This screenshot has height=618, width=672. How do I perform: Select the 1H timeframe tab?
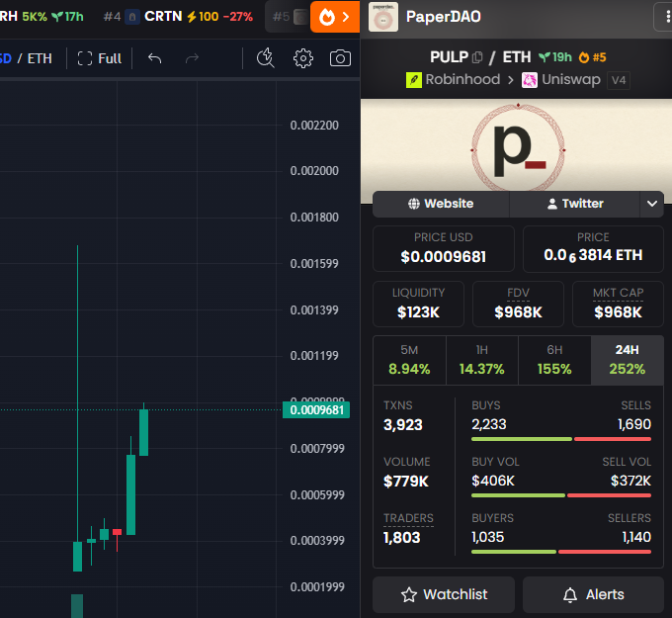click(x=481, y=360)
